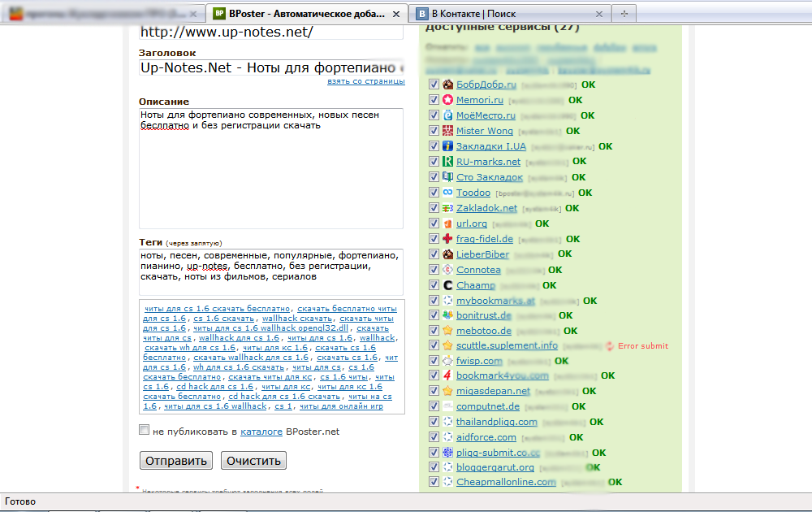Toggle the thailandpligg.com checkbox
Viewport: 812px width, 512px height.
tap(434, 421)
